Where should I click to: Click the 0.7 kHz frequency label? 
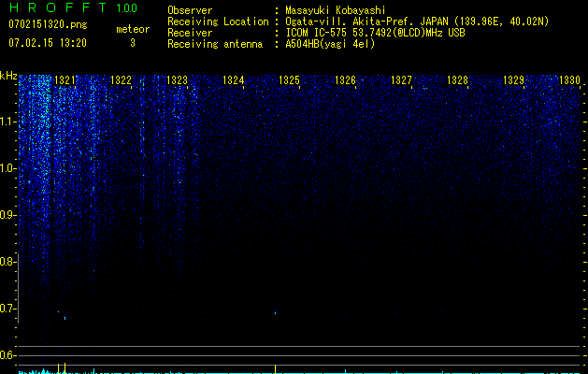(x=7, y=309)
